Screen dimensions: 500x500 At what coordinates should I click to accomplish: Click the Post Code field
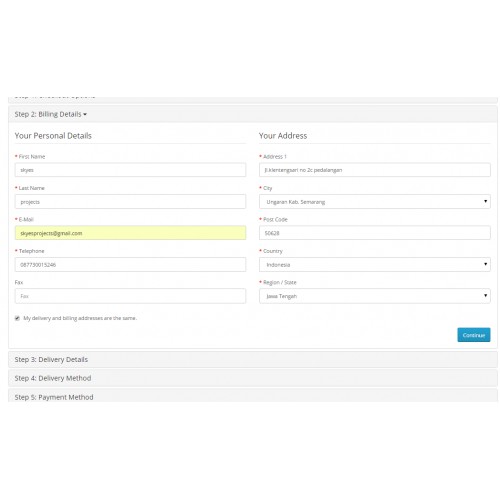coord(375,233)
